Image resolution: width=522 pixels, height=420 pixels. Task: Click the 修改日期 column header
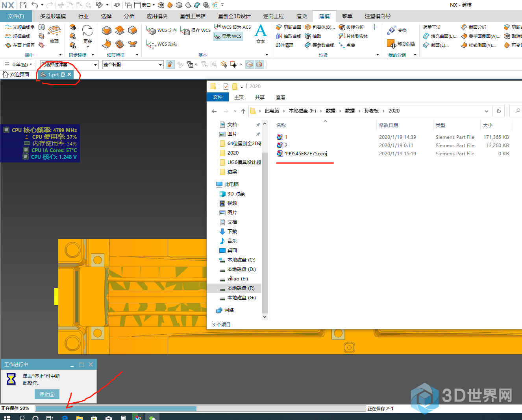point(389,125)
